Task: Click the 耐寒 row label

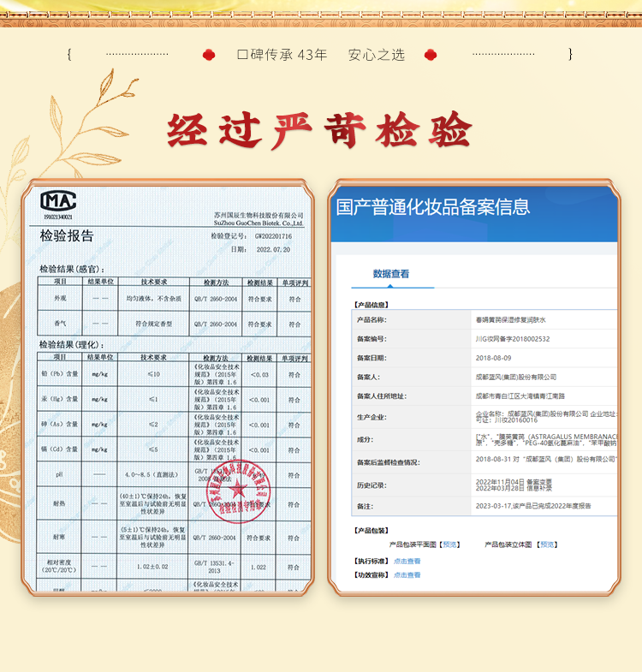Action: click(59, 537)
